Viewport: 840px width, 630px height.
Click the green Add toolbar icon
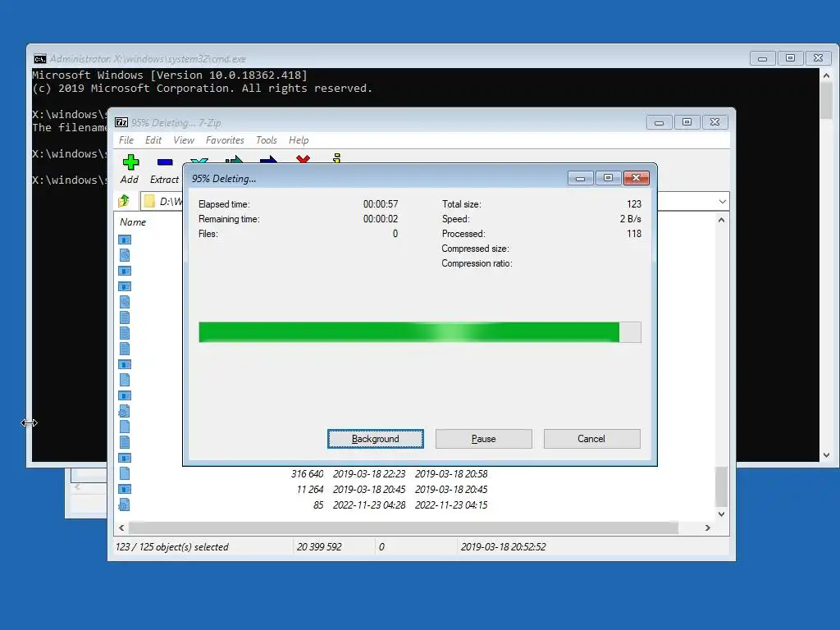[130, 162]
